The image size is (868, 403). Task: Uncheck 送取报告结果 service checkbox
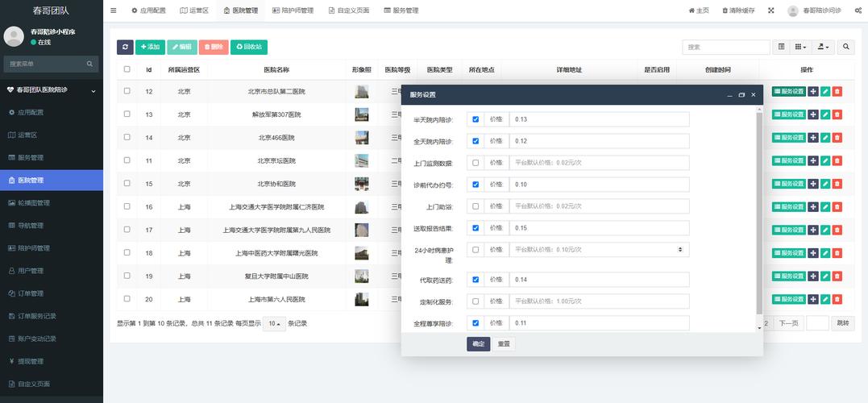pos(476,227)
